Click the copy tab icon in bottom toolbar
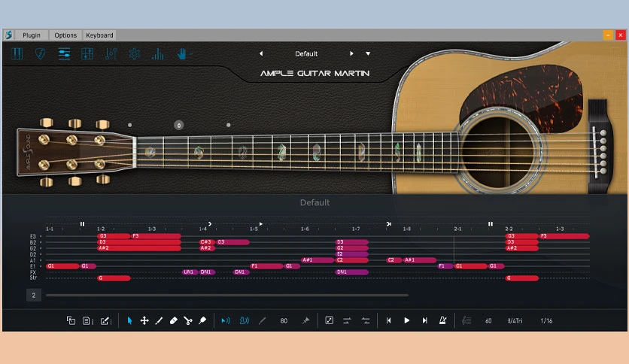Image resolution: width=629 pixels, height=364 pixels. tap(71, 320)
